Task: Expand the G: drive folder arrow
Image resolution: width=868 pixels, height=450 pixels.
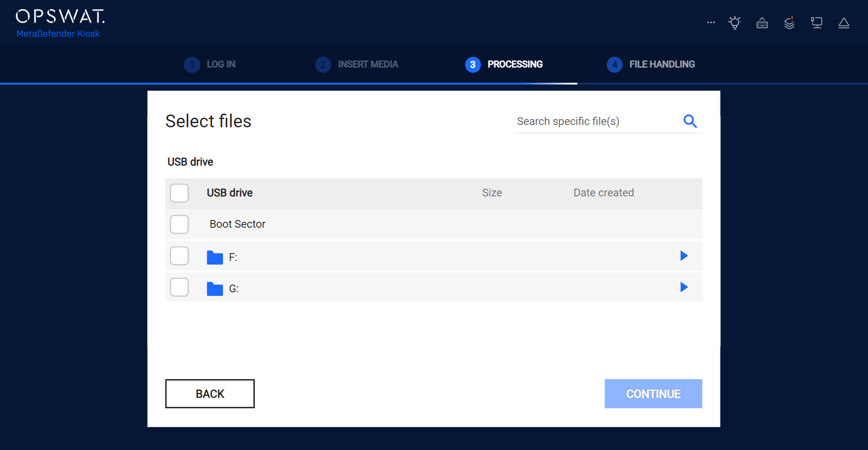Action: click(x=684, y=287)
